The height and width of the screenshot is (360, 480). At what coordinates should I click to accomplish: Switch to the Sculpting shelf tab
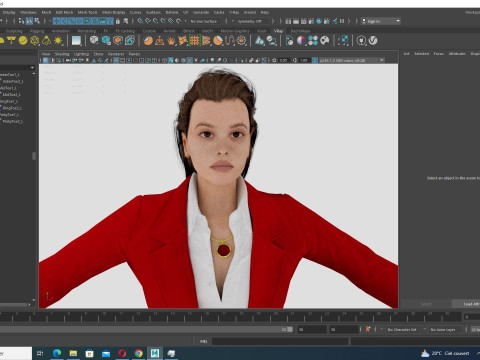point(14,31)
